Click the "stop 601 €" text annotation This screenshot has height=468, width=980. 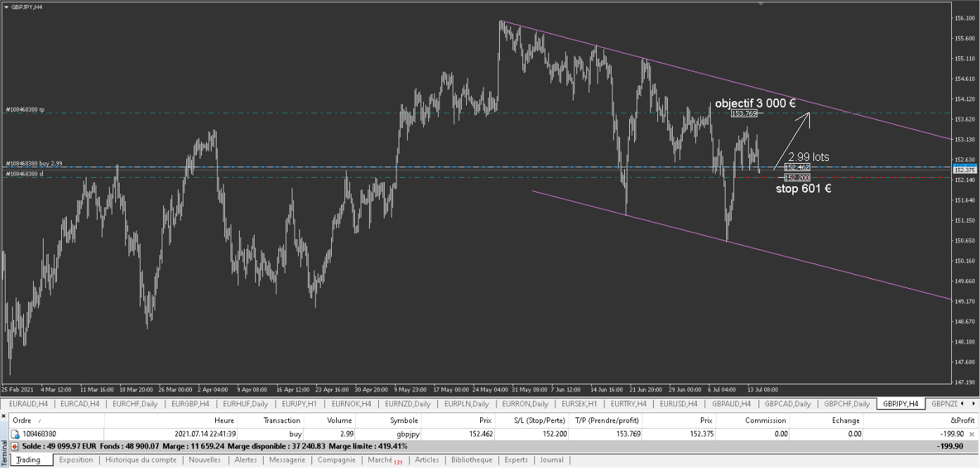(x=804, y=188)
